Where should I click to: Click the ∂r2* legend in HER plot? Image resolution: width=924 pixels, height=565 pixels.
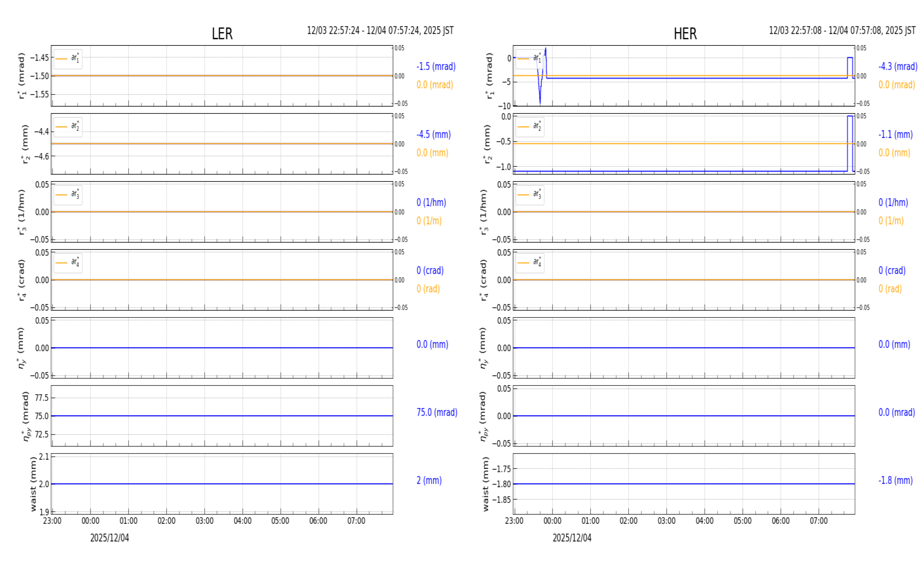click(530, 127)
